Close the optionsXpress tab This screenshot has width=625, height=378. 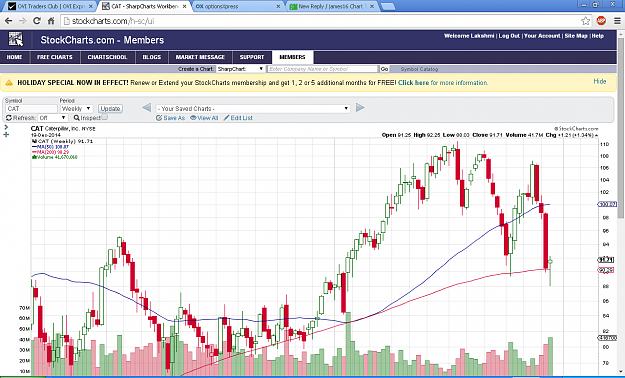278,6
